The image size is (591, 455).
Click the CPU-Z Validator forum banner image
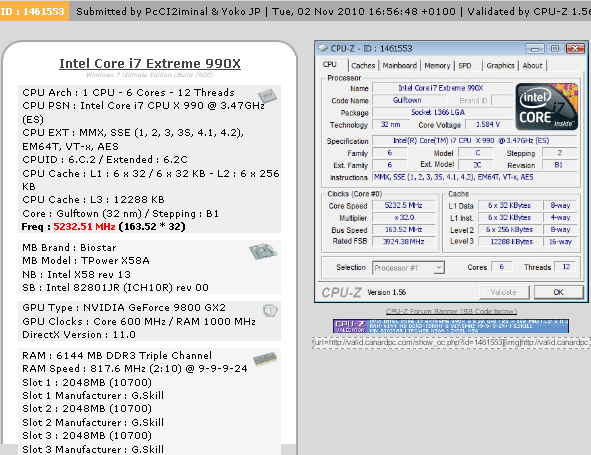450,326
